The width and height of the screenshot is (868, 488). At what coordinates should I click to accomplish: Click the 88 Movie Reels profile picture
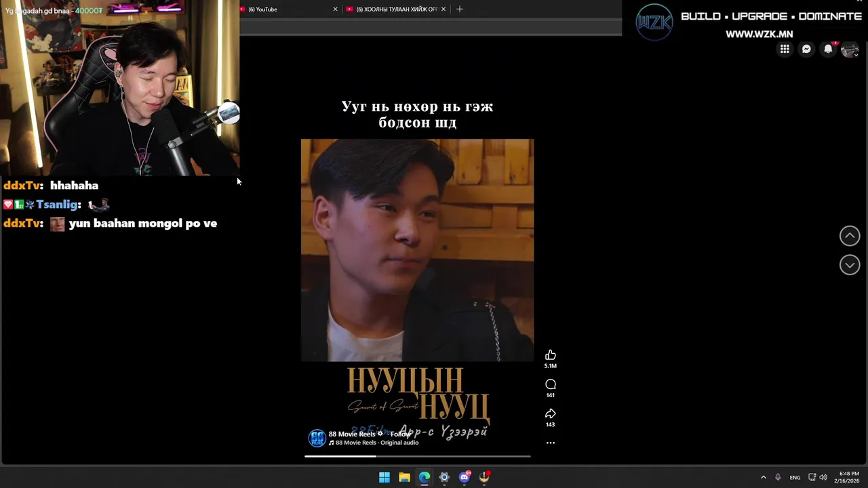[317, 438]
